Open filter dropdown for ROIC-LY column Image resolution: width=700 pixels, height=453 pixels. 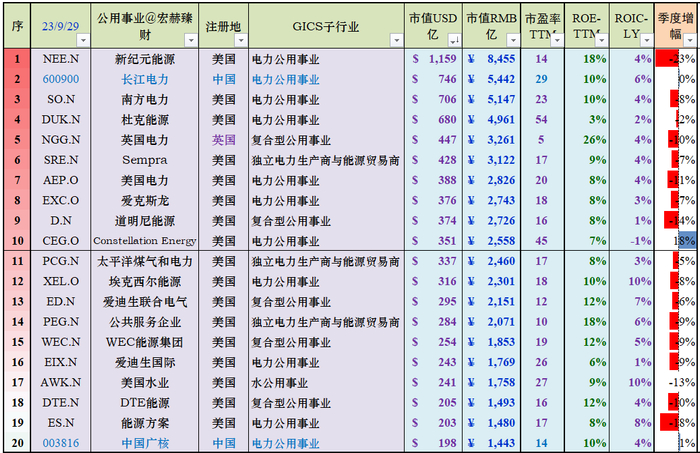tap(647, 41)
